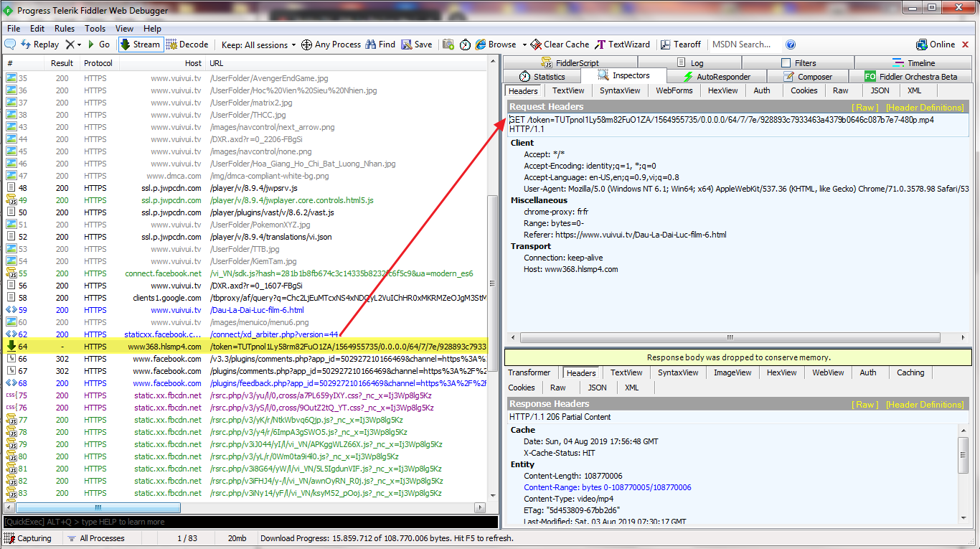Open the Edit menu
The width and height of the screenshot is (980, 549).
(x=37, y=29)
